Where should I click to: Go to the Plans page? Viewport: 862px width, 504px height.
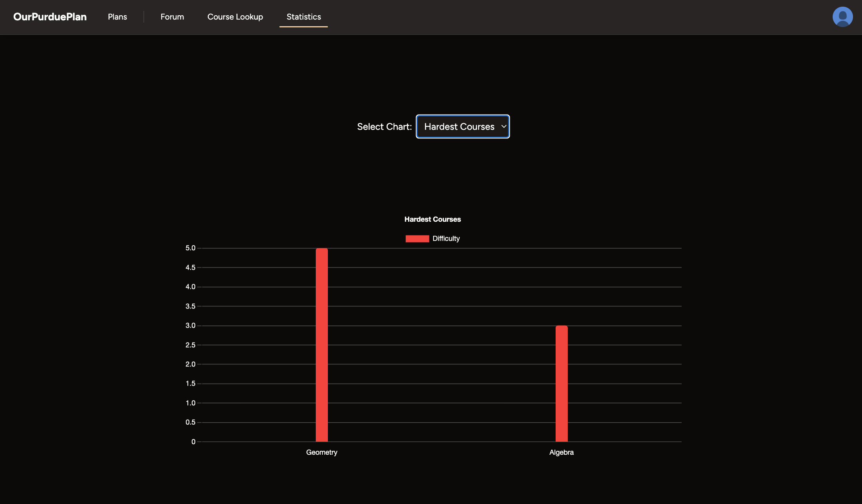117,17
